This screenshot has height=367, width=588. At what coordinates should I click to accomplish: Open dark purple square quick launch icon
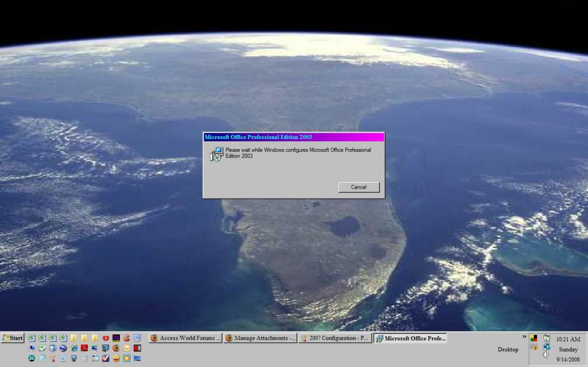point(116,338)
